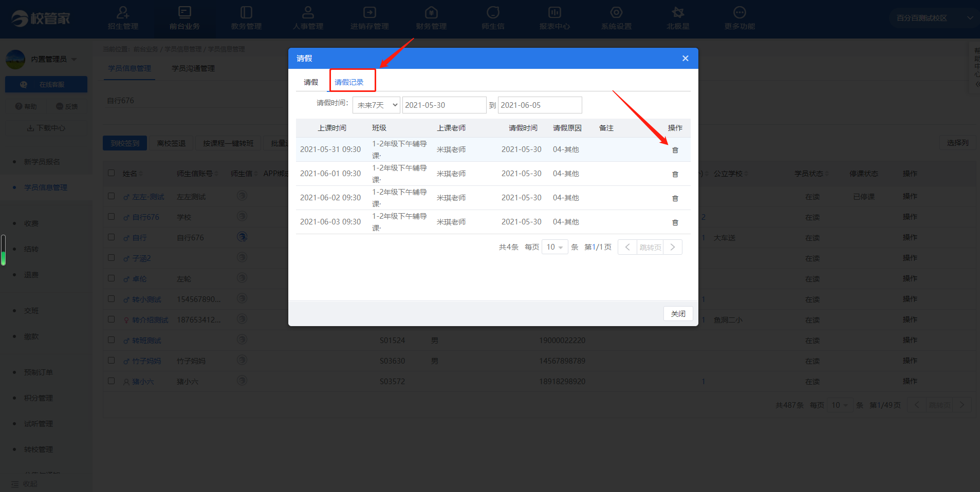Open 师生信 in the top navigation

(x=493, y=18)
